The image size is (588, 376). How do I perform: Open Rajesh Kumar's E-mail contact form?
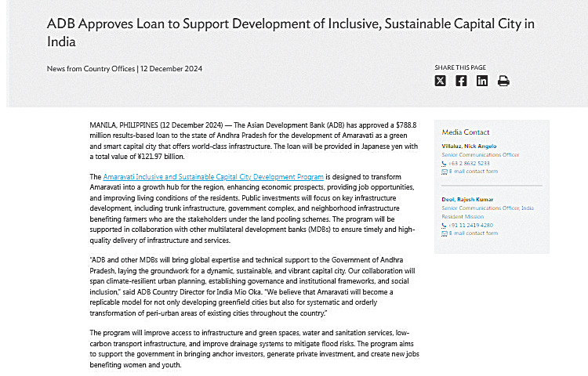click(474, 233)
